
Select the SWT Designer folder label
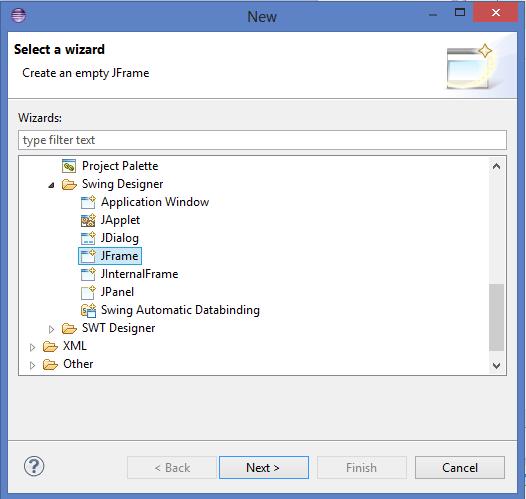(x=118, y=328)
